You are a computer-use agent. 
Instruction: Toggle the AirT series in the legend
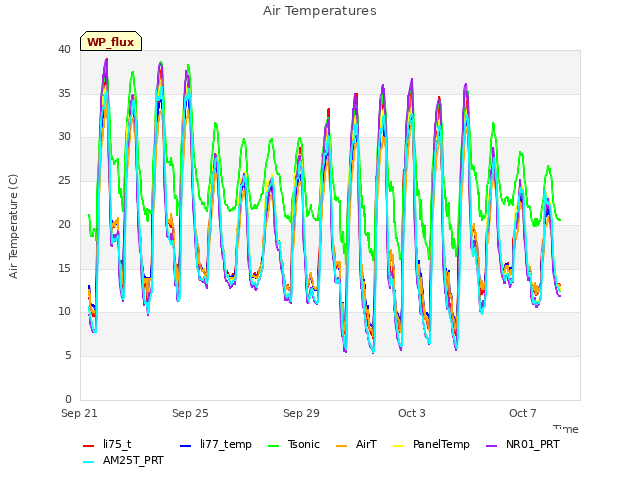click(356, 444)
